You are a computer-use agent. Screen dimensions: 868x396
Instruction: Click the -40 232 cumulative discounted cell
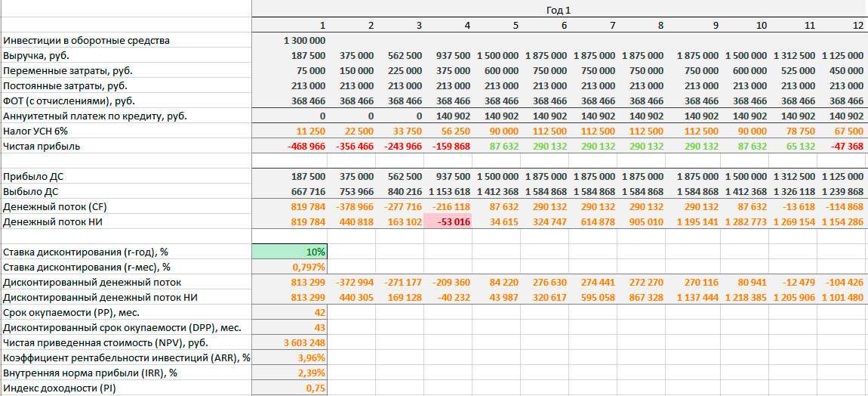[448, 297]
